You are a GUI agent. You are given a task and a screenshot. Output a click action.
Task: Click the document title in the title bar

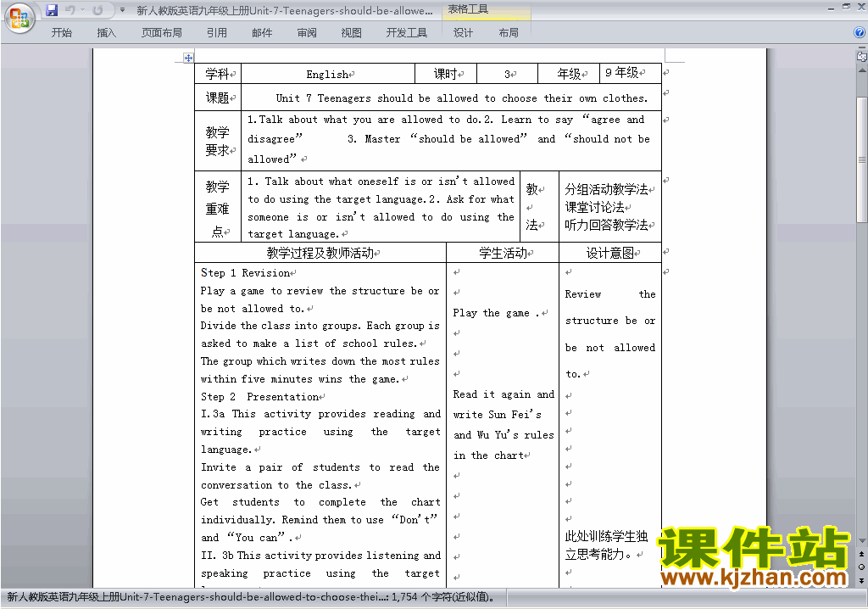(285, 10)
